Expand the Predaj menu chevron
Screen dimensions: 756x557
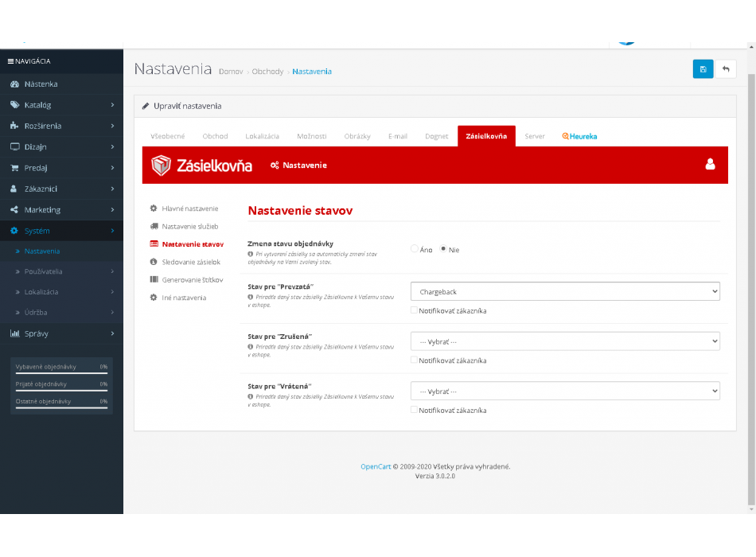112,168
